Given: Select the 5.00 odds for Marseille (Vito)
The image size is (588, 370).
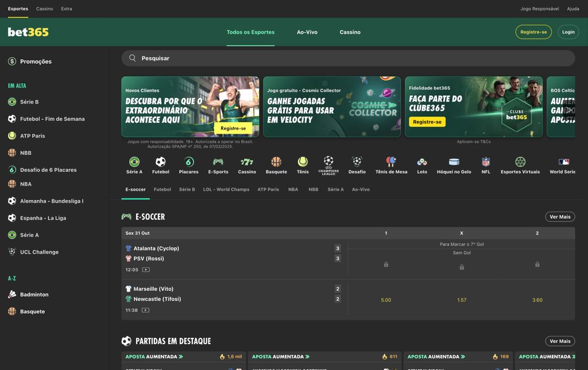Looking at the screenshot, I should click(x=386, y=299).
